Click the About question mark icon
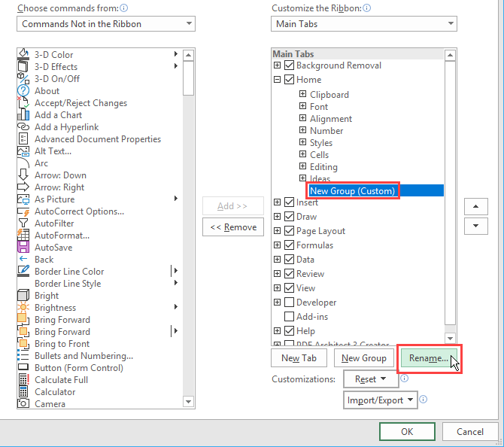504x447 pixels. click(x=23, y=91)
